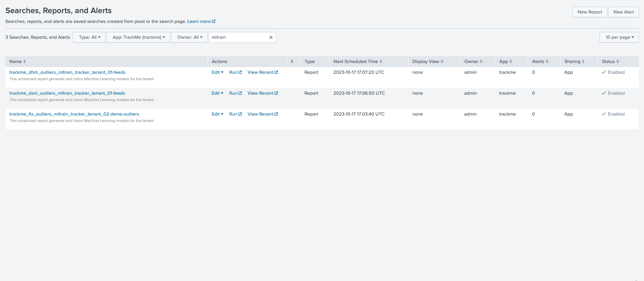Viewport: 644px width, 281px height.
Task: Sort the list by Alerts column
Action: click(540, 61)
